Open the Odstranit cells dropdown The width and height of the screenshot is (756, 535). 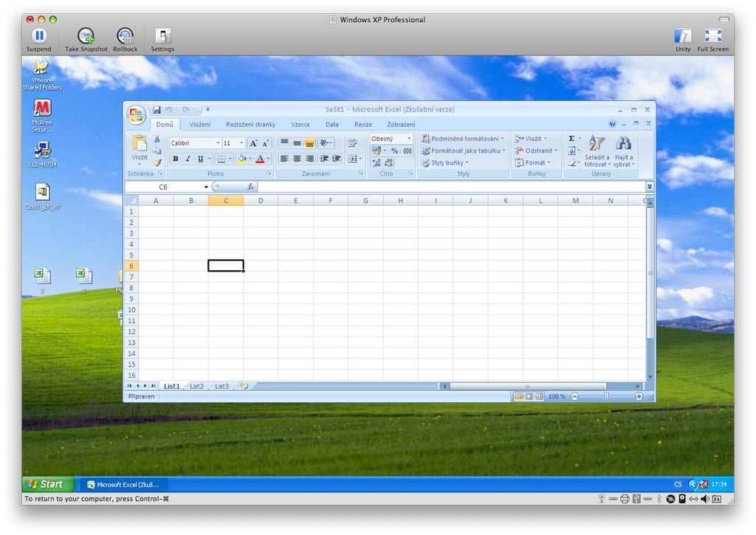pos(536,151)
